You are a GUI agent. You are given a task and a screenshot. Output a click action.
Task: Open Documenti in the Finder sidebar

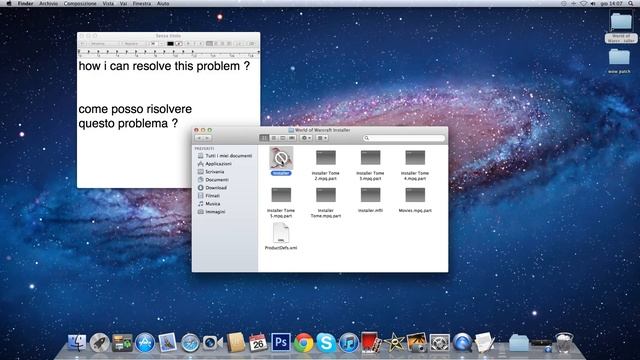[x=213, y=180]
